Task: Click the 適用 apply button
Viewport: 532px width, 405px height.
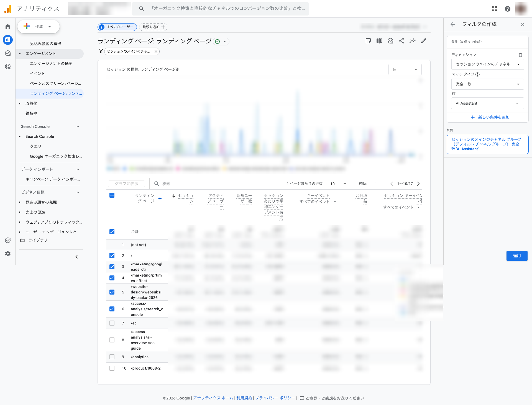Action: coord(517,256)
